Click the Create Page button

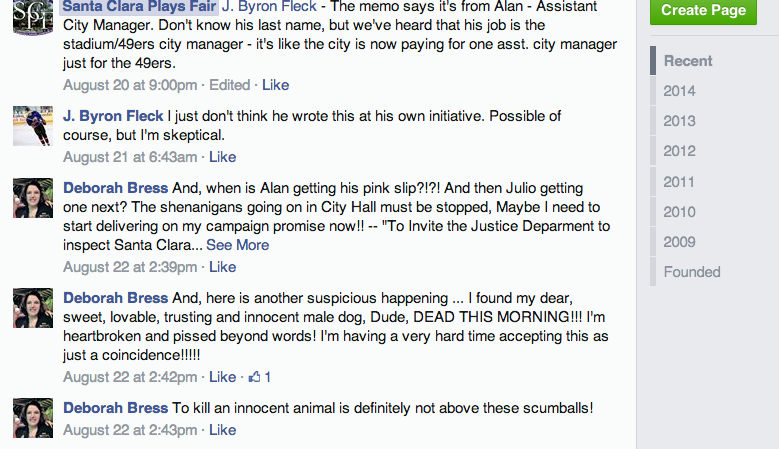[703, 11]
